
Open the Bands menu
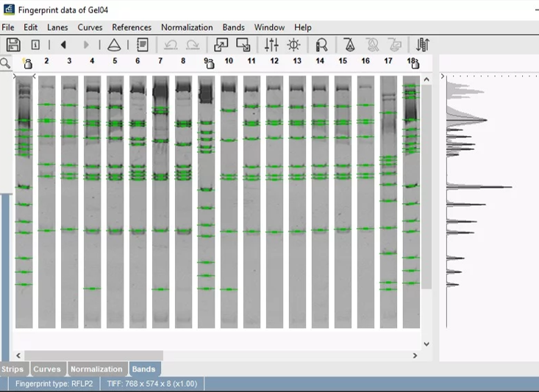[233, 27]
